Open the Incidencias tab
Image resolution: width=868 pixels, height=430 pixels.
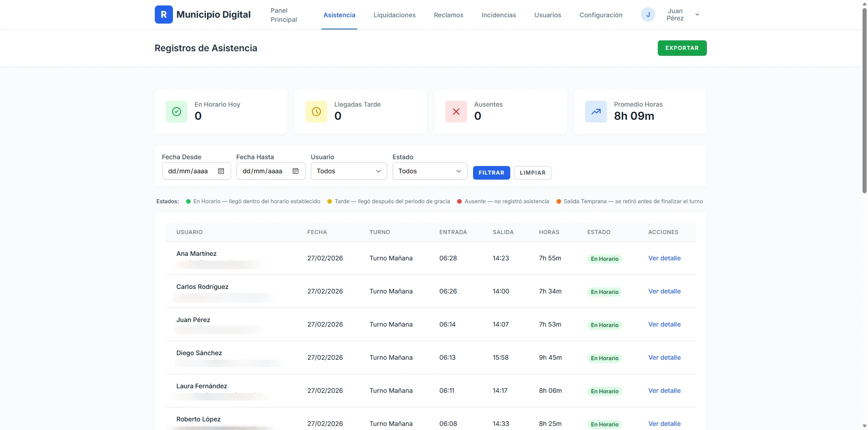(498, 15)
